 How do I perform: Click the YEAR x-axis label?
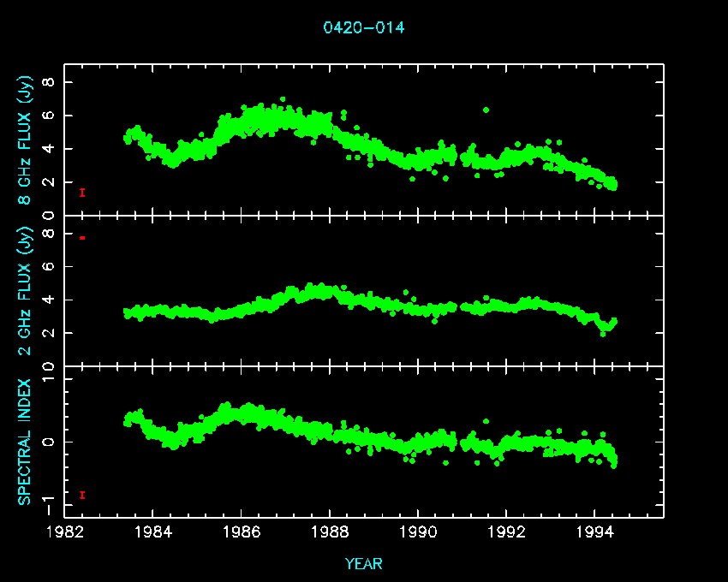364,564
